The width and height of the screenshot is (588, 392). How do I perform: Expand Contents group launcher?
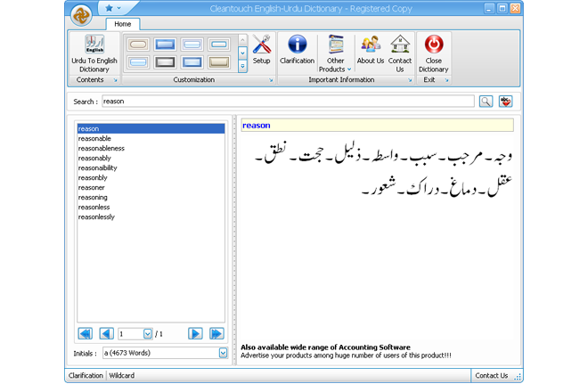pos(116,80)
